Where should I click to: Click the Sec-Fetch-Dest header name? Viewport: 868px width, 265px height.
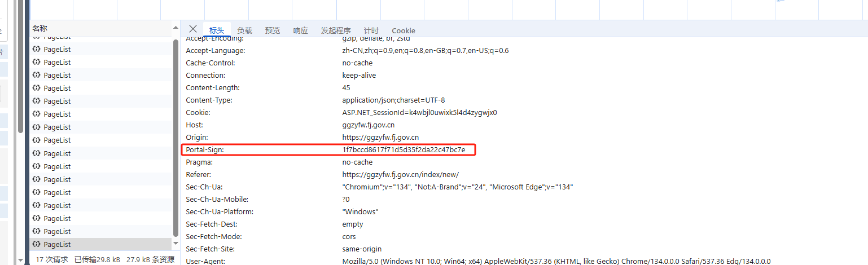click(x=211, y=224)
